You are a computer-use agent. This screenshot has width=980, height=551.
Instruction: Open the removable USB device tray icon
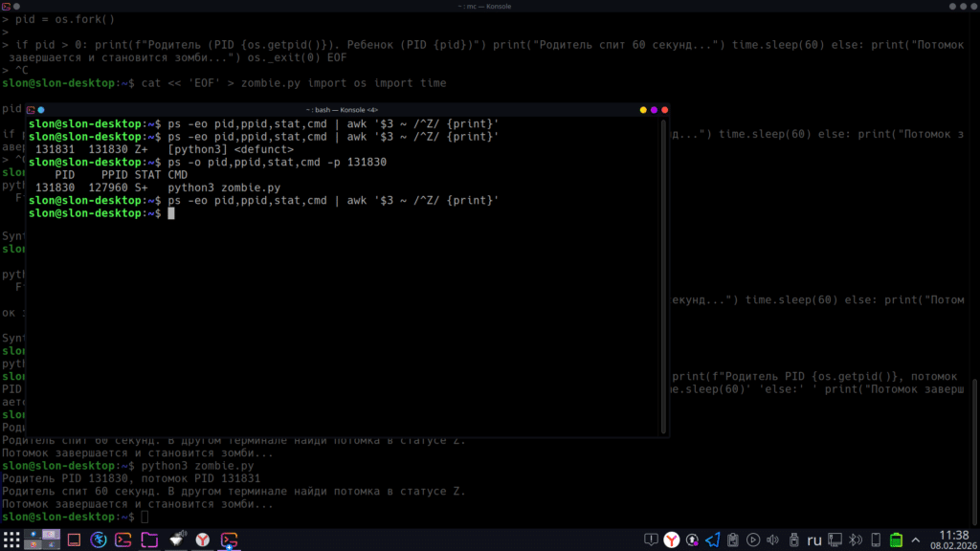[794, 539]
